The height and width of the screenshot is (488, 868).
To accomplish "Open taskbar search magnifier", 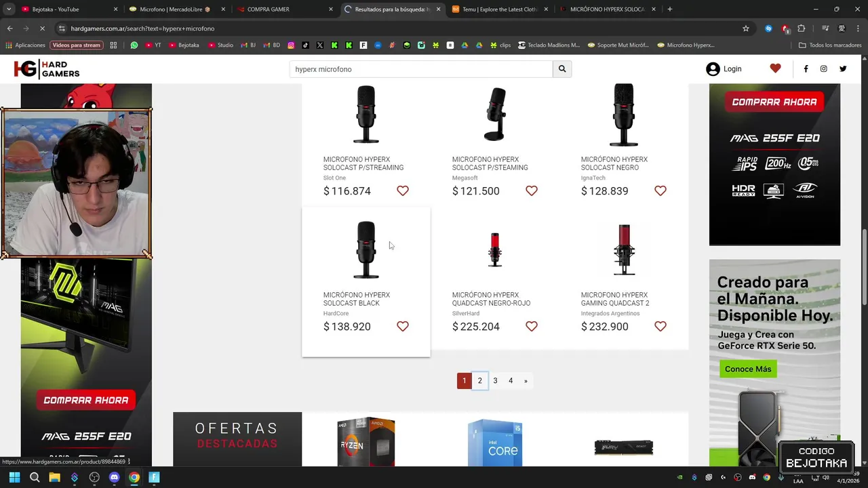I will point(35,477).
